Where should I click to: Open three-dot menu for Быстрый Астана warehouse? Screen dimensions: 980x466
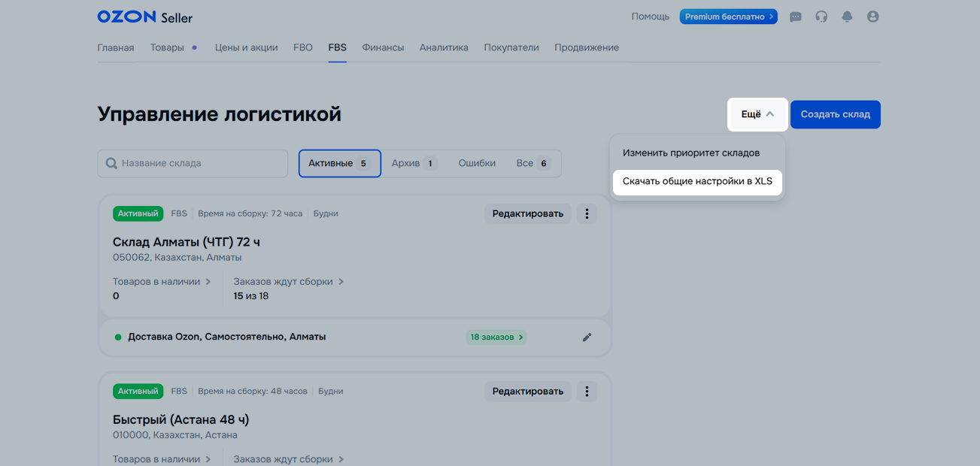pyautogui.click(x=587, y=392)
